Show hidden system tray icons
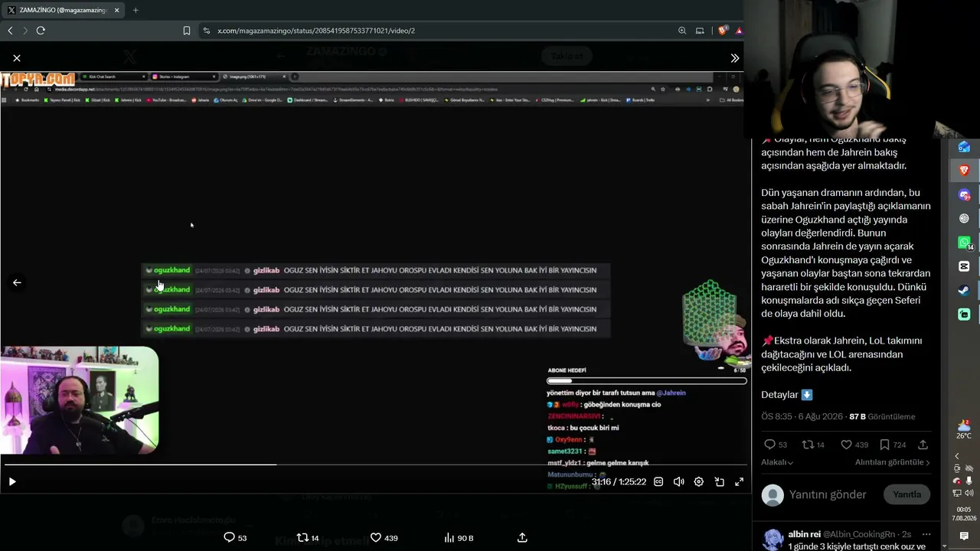The width and height of the screenshot is (980, 551). [956, 456]
